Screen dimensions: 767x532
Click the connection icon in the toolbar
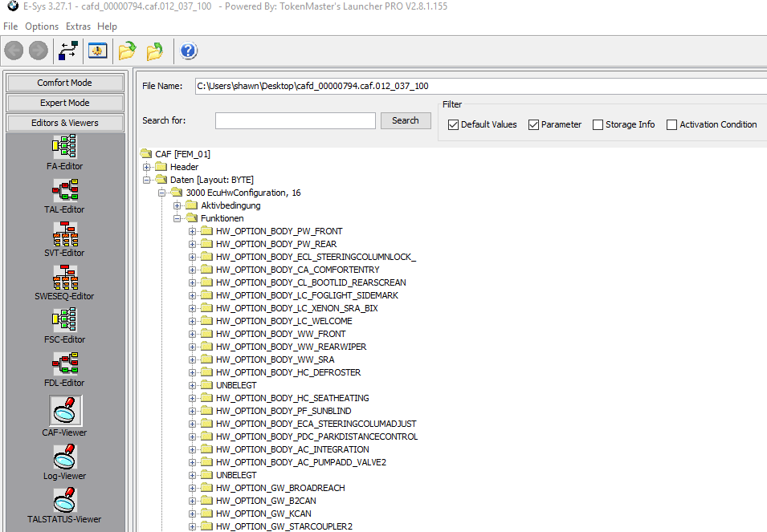68,51
